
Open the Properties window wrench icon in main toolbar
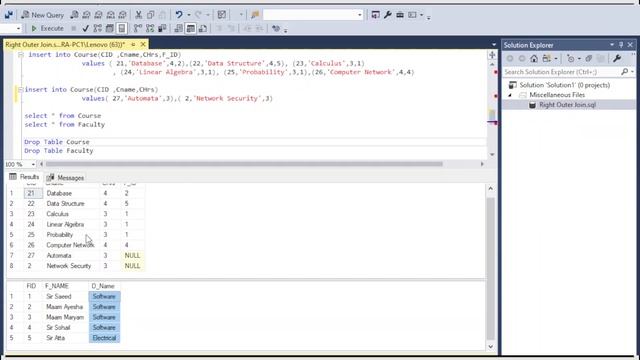(388, 15)
